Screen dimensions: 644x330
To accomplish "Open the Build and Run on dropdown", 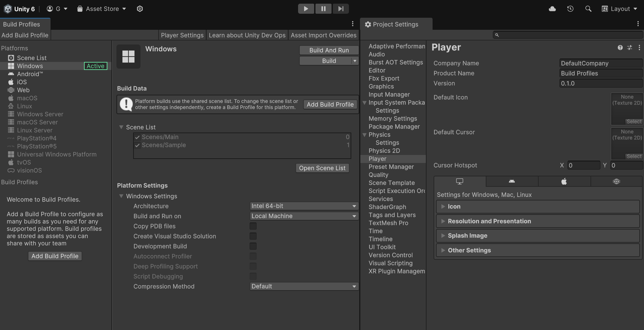I will click(304, 216).
